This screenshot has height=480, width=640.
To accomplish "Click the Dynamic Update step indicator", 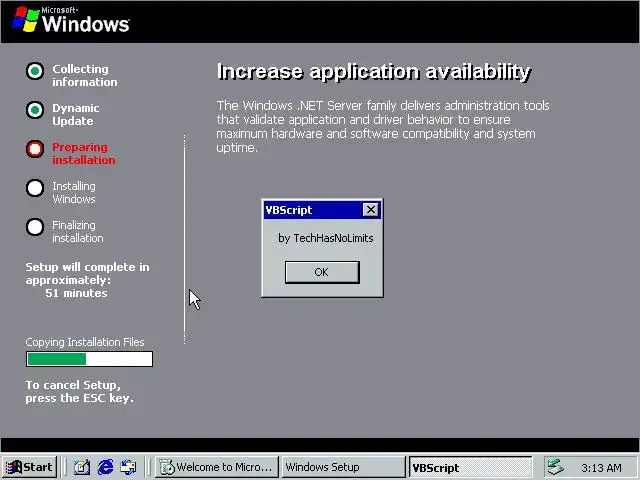I will pos(35,110).
